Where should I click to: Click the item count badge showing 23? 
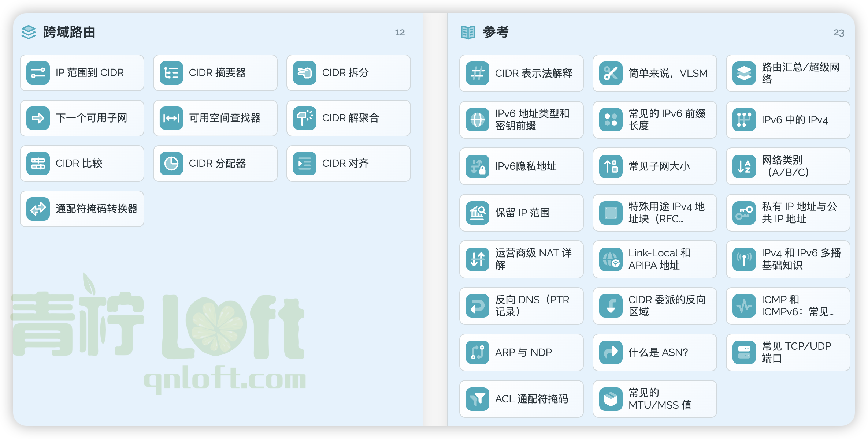tap(839, 33)
